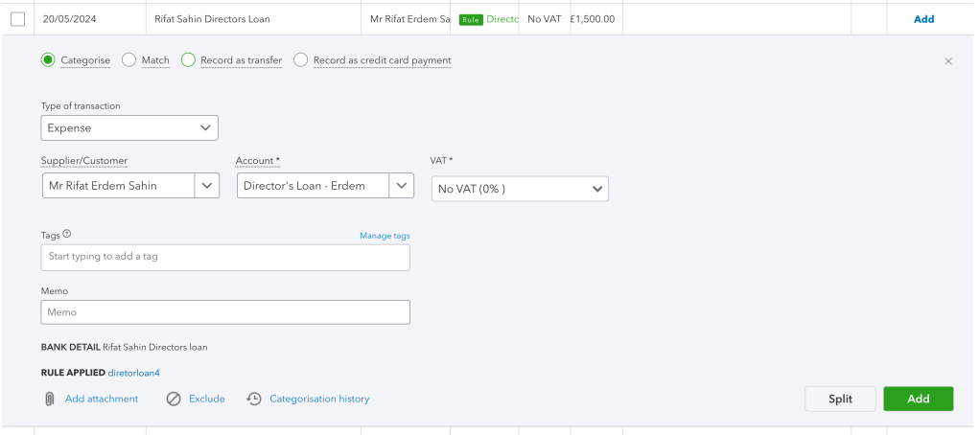Expand the Supplier/Customer dropdown arrow
Screen dimensions: 980x435
(207, 186)
